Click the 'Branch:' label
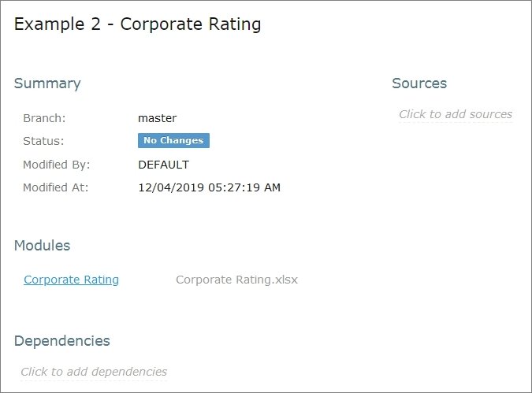Image resolution: width=532 pixels, height=393 pixels. pyautogui.click(x=44, y=118)
